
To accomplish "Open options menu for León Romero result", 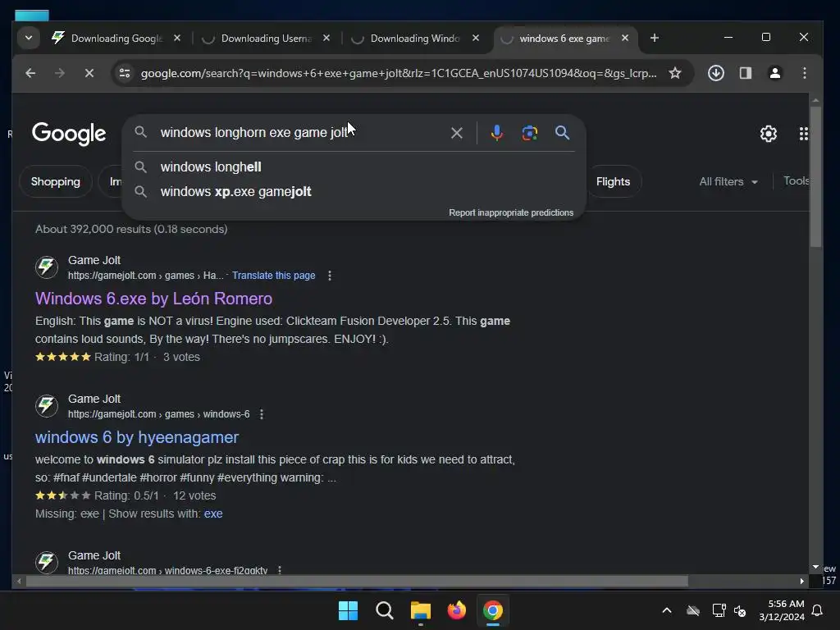I will (330, 276).
